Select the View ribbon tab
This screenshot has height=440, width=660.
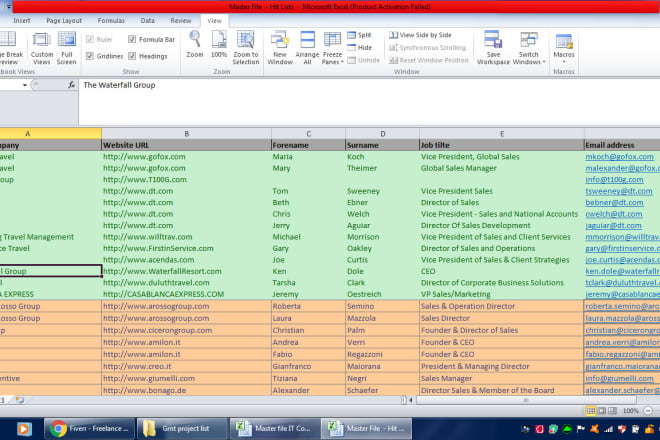tap(214, 20)
